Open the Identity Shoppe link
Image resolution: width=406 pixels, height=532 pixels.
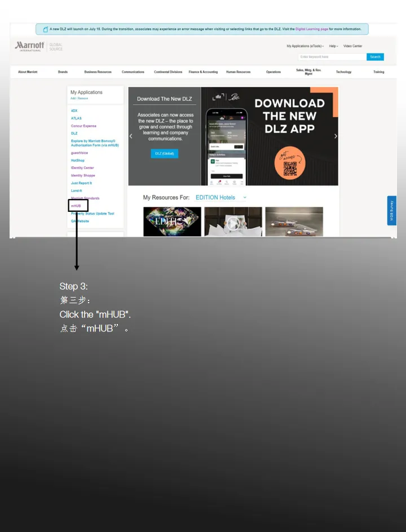(x=83, y=175)
